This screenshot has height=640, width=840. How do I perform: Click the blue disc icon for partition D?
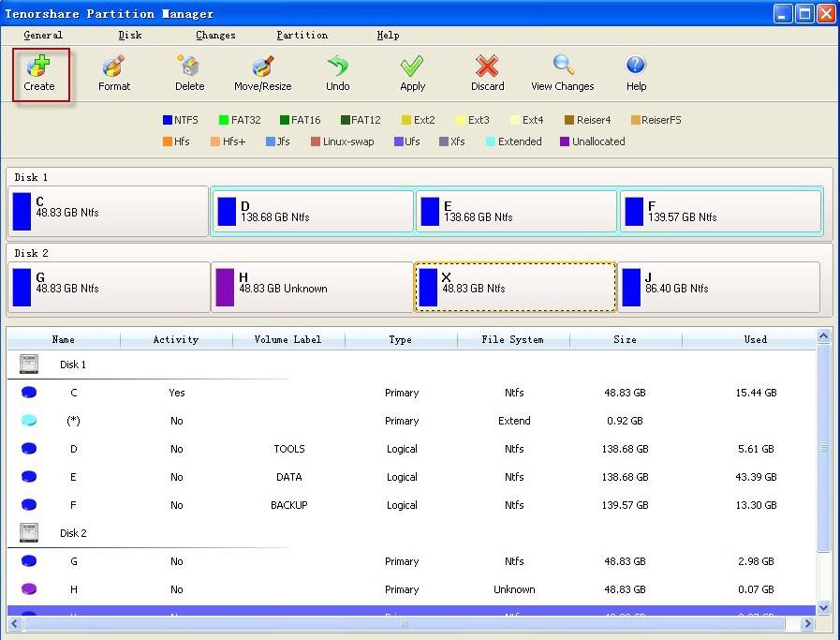point(29,448)
